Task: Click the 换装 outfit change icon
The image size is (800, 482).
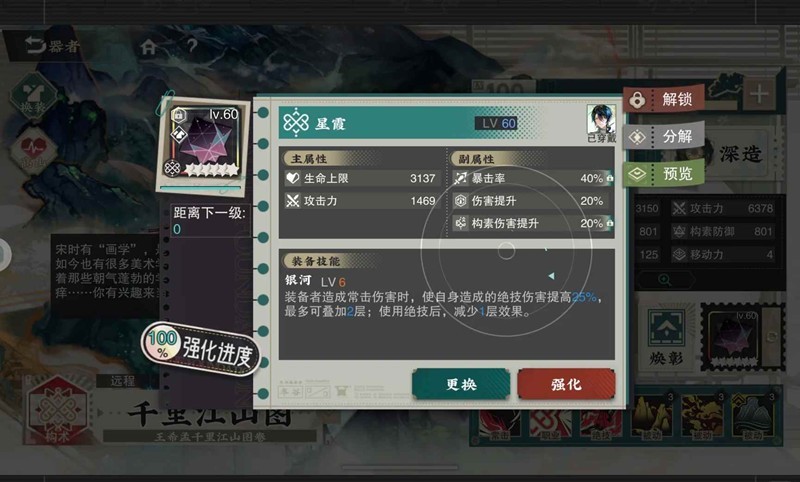Action: pyautogui.click(x=33, y=96)
